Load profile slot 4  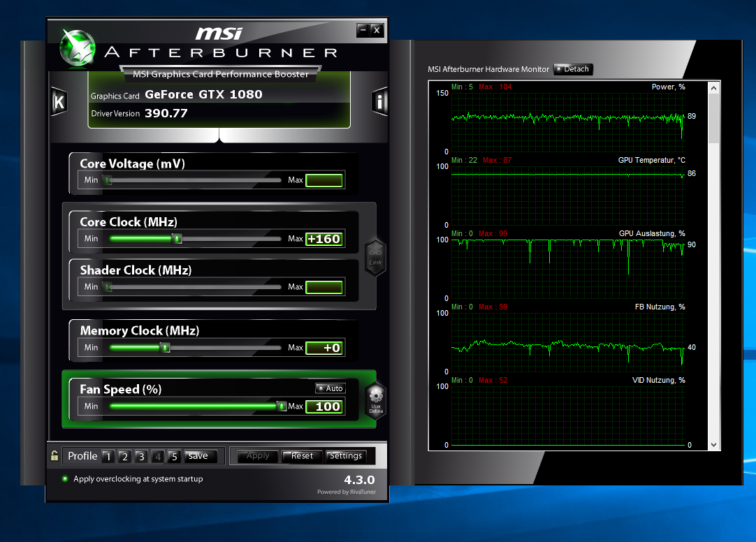tap(158, 456)
